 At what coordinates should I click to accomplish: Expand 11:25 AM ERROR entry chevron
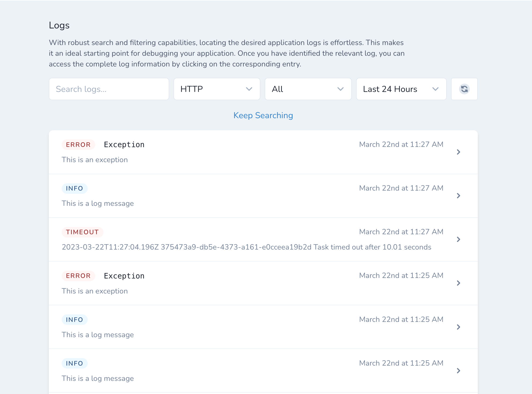point(458,283)
